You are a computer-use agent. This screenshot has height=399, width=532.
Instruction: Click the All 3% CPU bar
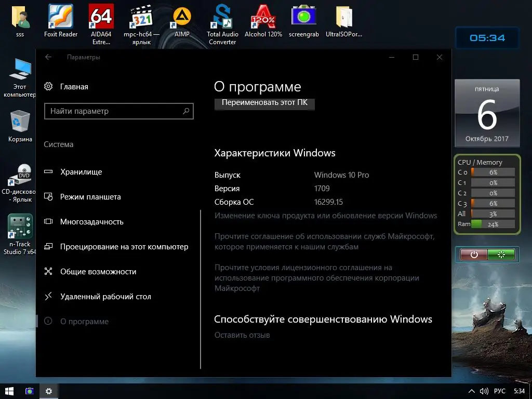point(493,214)
